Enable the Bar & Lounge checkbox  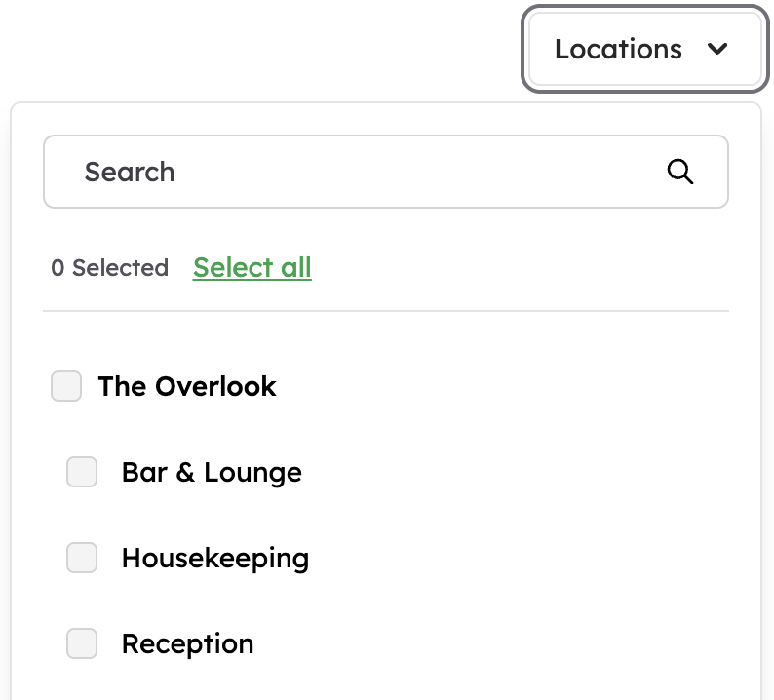[x=82, y=472]
